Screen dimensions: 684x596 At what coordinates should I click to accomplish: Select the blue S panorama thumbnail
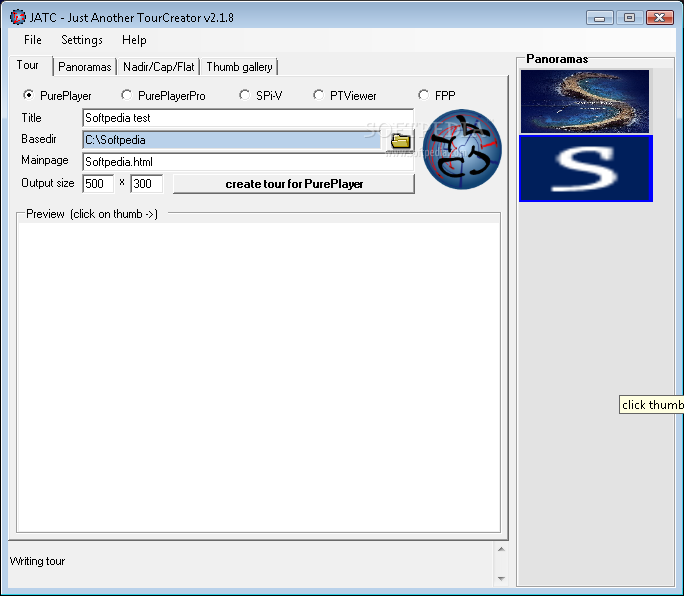pyautogui.click(x=586, y=168)
